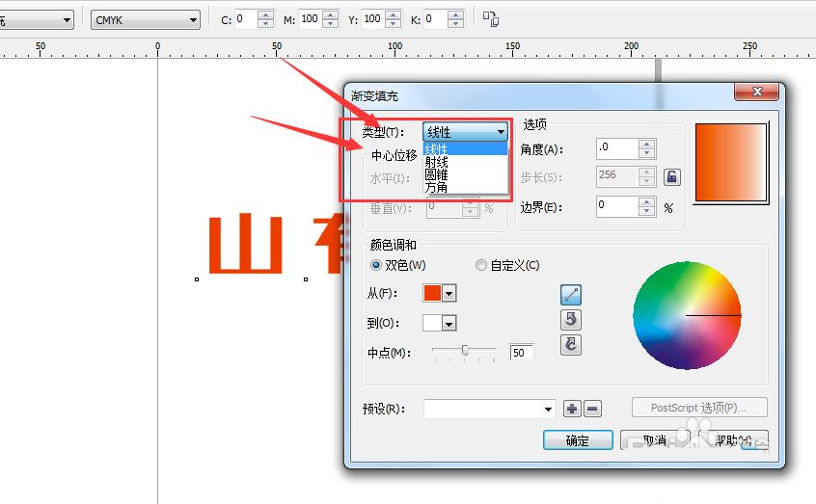The image size is (816, 504).
Task: Click the 中点 value field showing 50
Action: click(522, 353)
